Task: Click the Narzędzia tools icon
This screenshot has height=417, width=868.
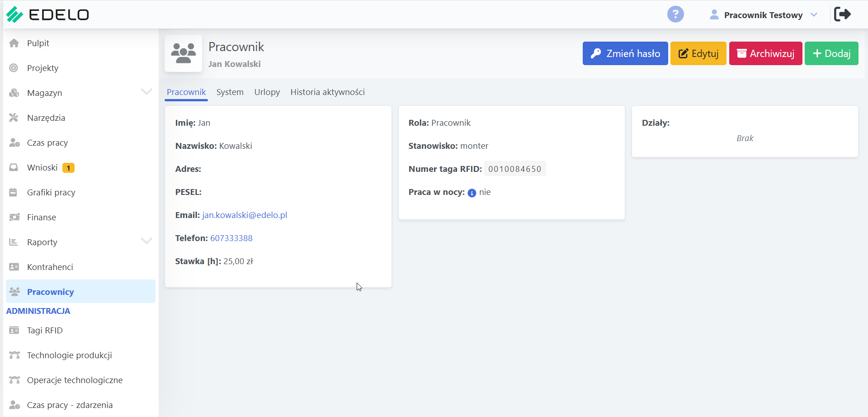Action: click(x=14, y=118)
